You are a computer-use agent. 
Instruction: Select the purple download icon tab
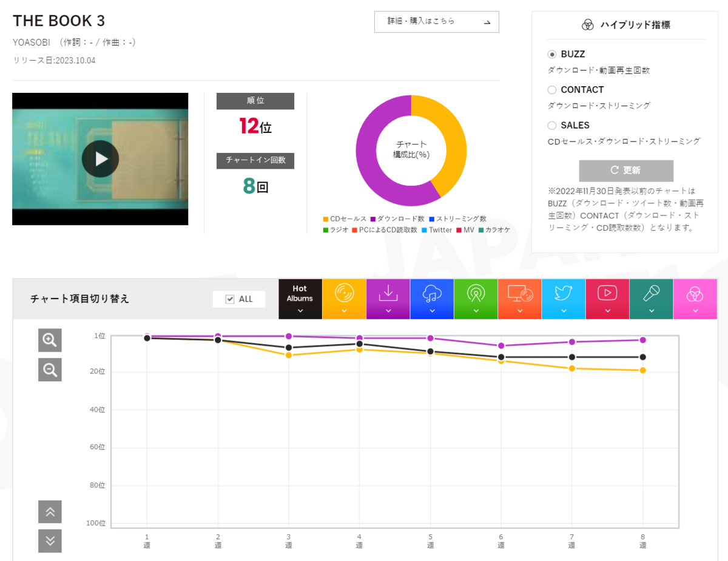(388, 299)
